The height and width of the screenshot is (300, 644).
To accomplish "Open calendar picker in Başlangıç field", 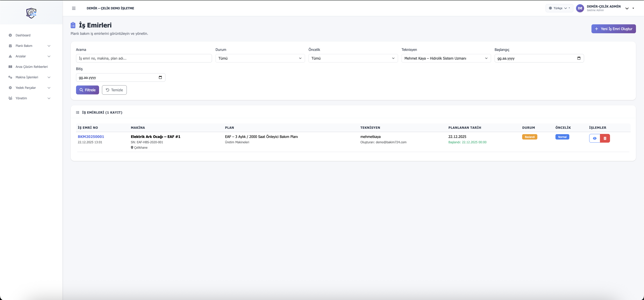I will (579, 58).
